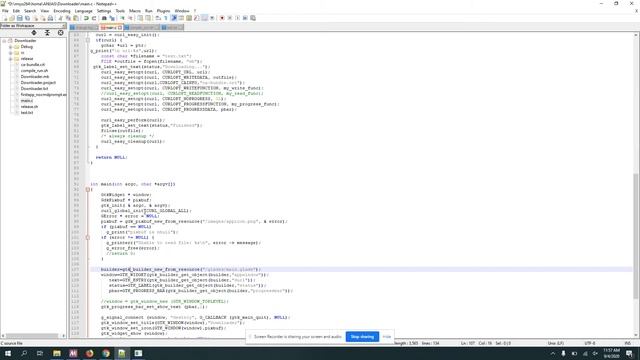
Task: Open compile_run.sh from the workspace tree
Action: [34, 71]
